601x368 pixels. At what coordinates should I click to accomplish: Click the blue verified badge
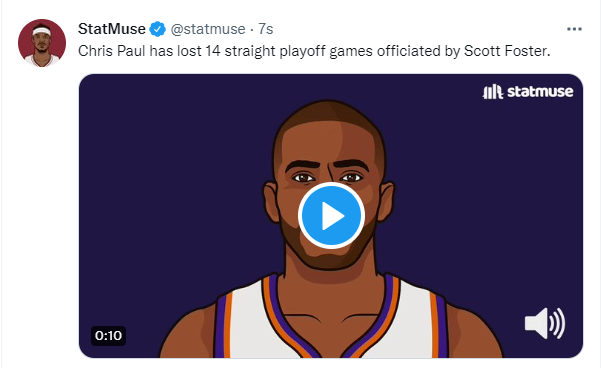click(157, 29)
